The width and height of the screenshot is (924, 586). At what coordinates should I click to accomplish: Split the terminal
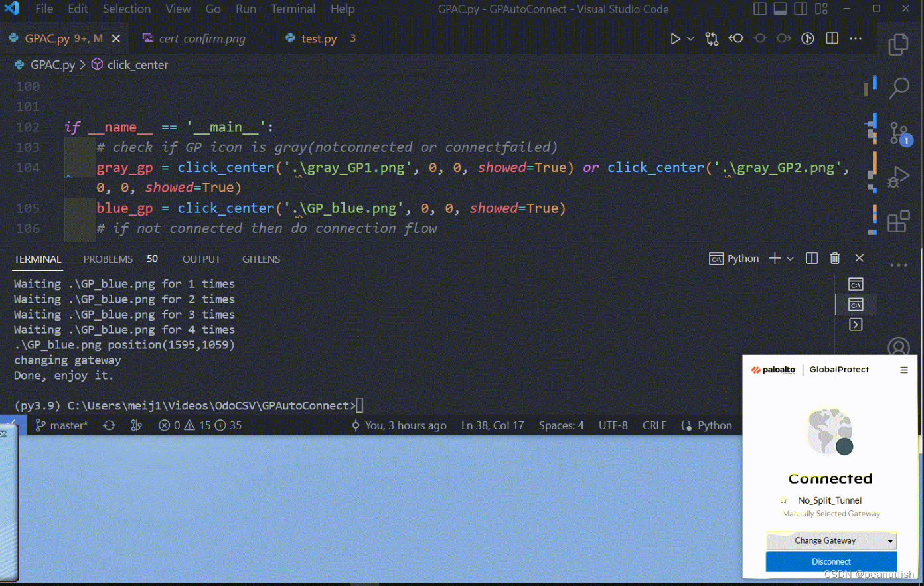point(812,258)
